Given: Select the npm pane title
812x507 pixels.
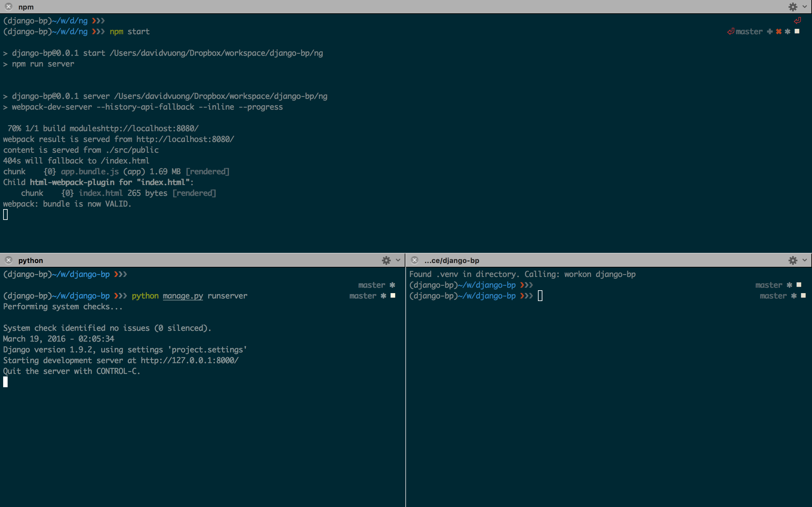Looking at the screenshot, I should (26, 7).
